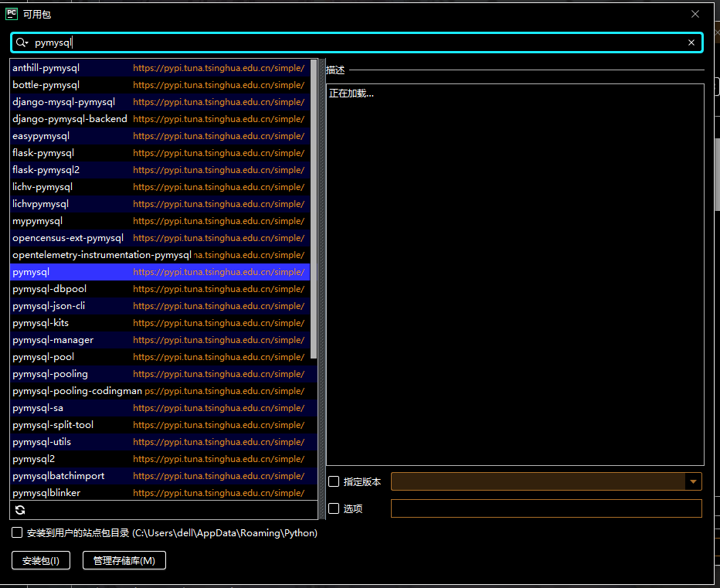Click the 安装包(I) button

pyautogui.click(x=41, y=560)
